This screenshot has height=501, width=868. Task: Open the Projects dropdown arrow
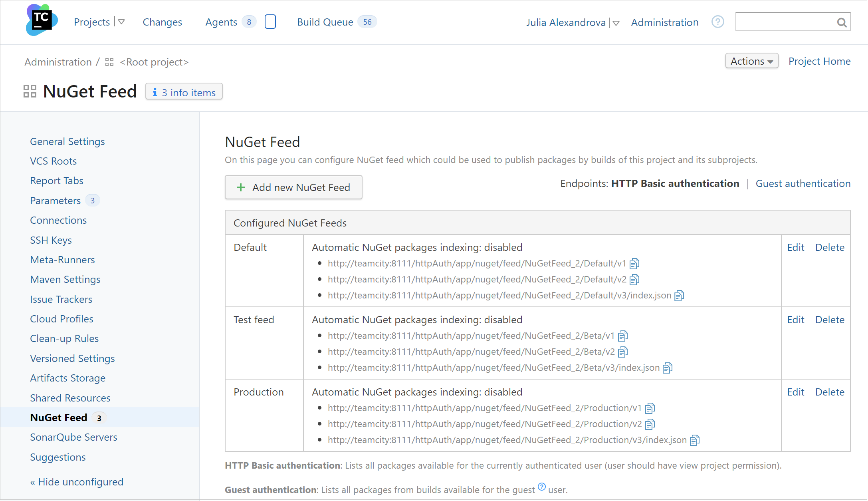point(121,22)
